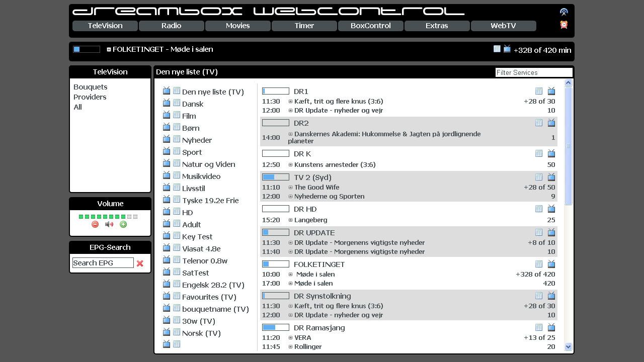Open the Favourites (TV) bouquet

point(209,297)
